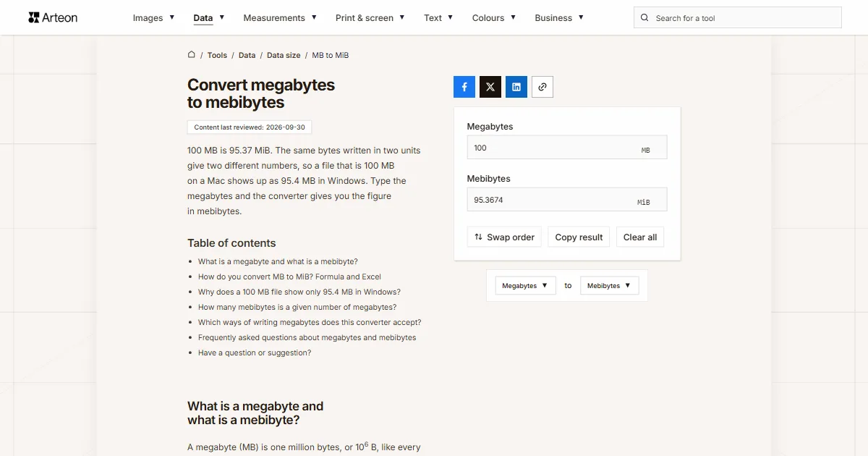Click the search magnifier icon
This screenshot has width=868, height=456.
pos(644,17)
